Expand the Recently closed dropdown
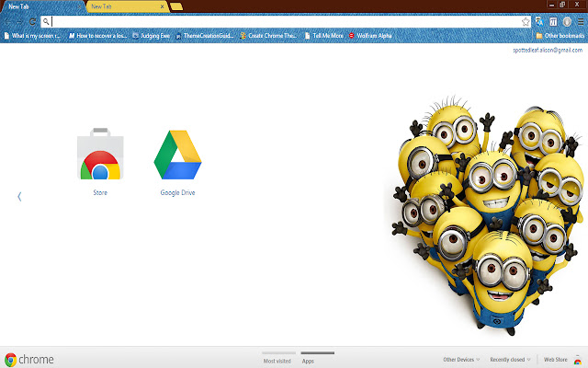588x368 pixels. click(x=511, y=360)
